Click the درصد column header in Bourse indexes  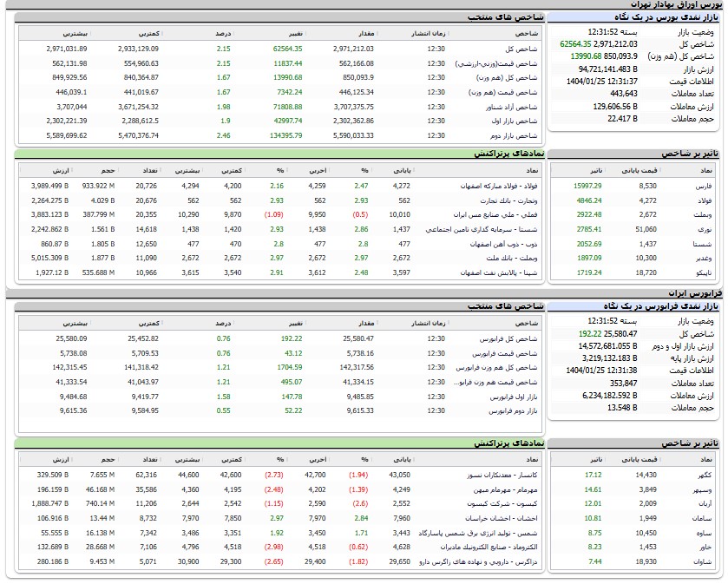click(223, 34)
